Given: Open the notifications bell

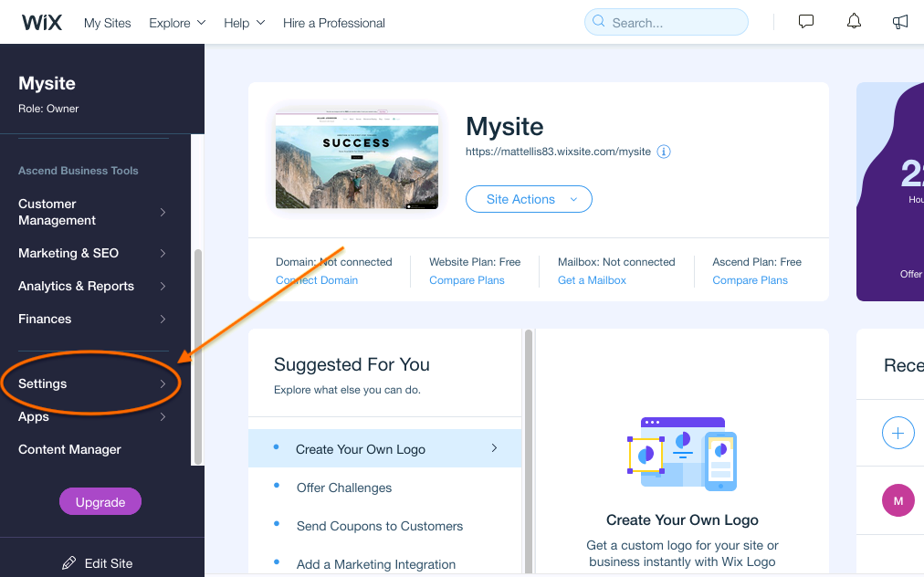Looking at the screenshot, I should pos(854,22).
